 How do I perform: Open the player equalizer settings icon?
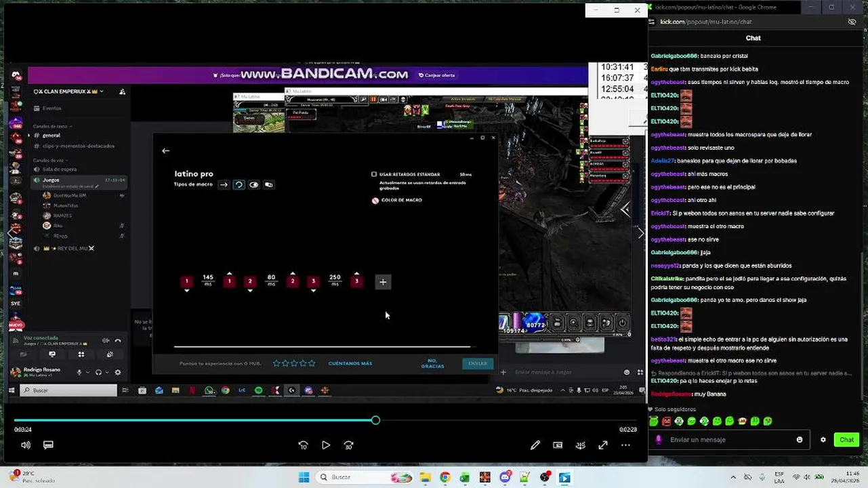coord(581,445)
